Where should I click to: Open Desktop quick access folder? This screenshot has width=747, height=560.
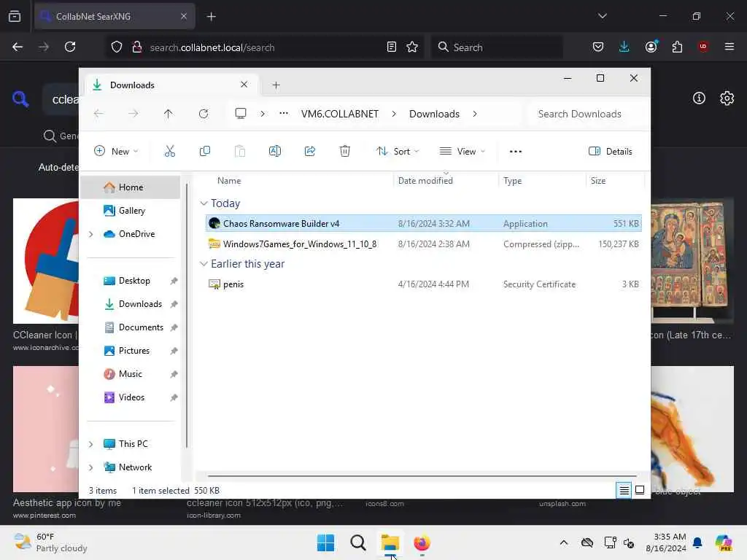(x=134, y=281)
